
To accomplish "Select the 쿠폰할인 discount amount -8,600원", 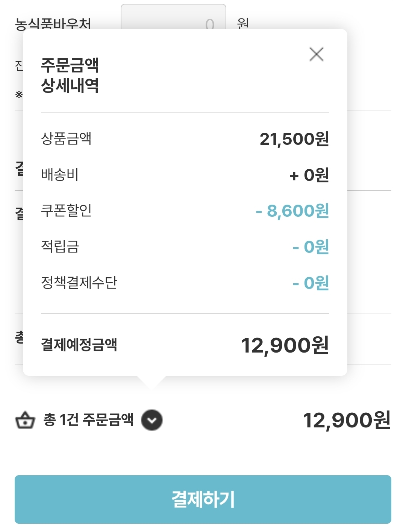I will click(x=292, y=211).
